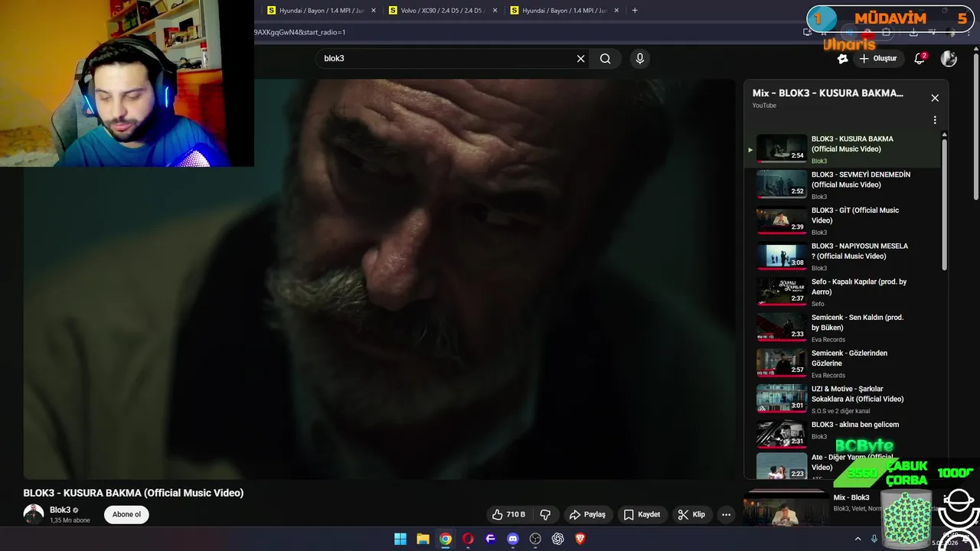Clear the blok3 search text

point(580,58)
